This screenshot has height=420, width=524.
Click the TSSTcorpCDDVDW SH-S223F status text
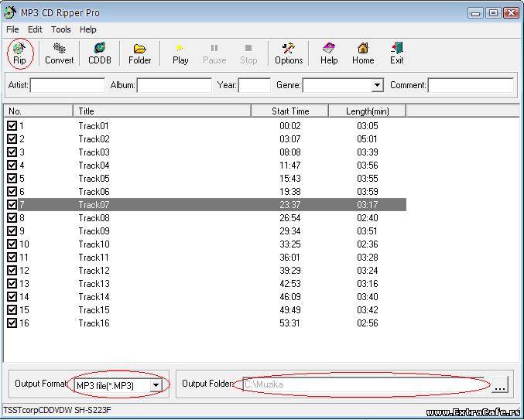pyautogui.click(x=57, y=410)
